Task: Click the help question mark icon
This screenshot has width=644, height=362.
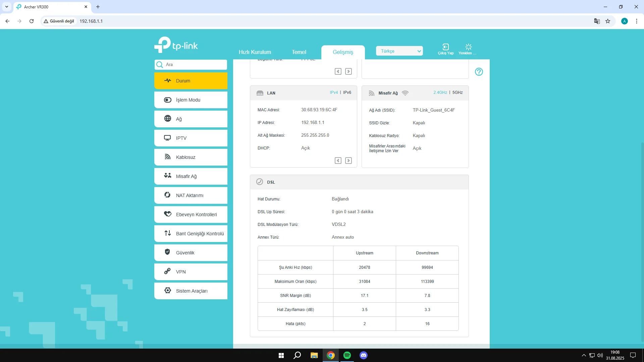Action: 479,72
